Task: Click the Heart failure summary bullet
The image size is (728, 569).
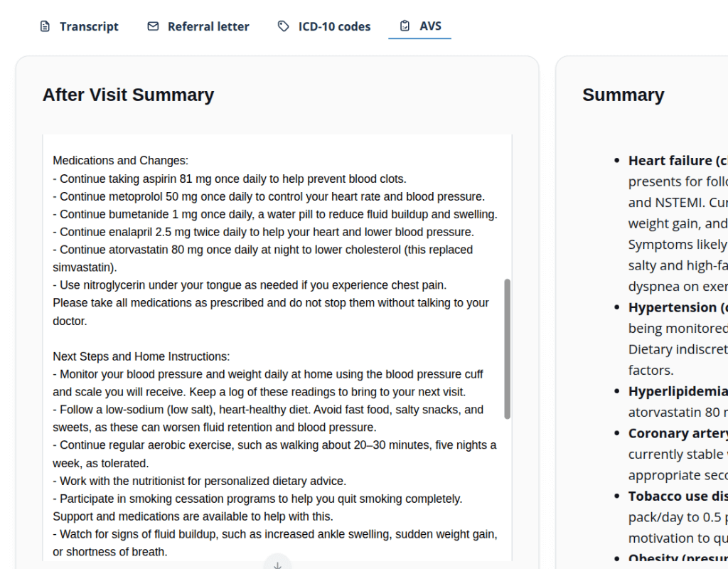Action: (x=677, y=161)
